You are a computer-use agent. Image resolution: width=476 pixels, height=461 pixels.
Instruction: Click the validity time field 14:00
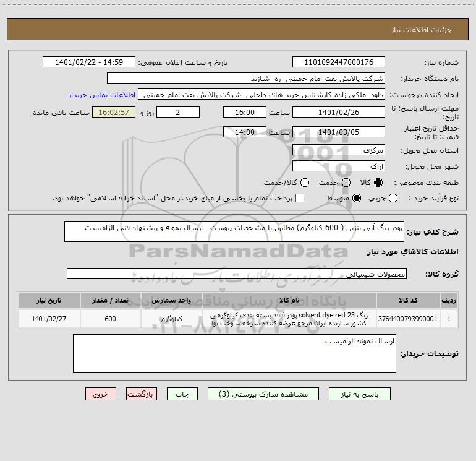pos(245,132)
